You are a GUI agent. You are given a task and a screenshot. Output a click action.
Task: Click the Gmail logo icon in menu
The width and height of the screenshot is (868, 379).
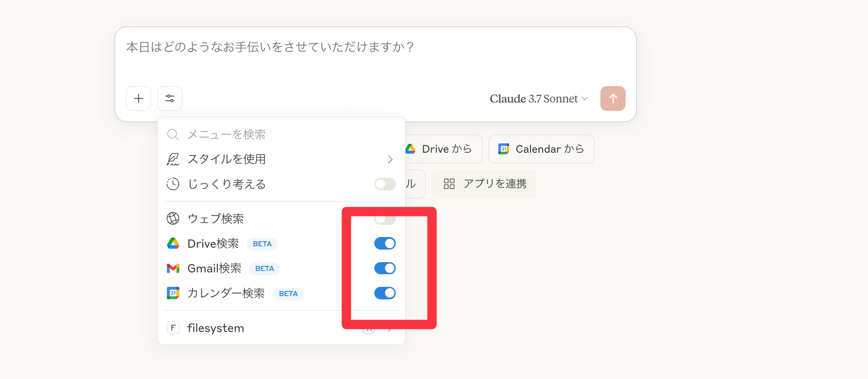point(173,268)
